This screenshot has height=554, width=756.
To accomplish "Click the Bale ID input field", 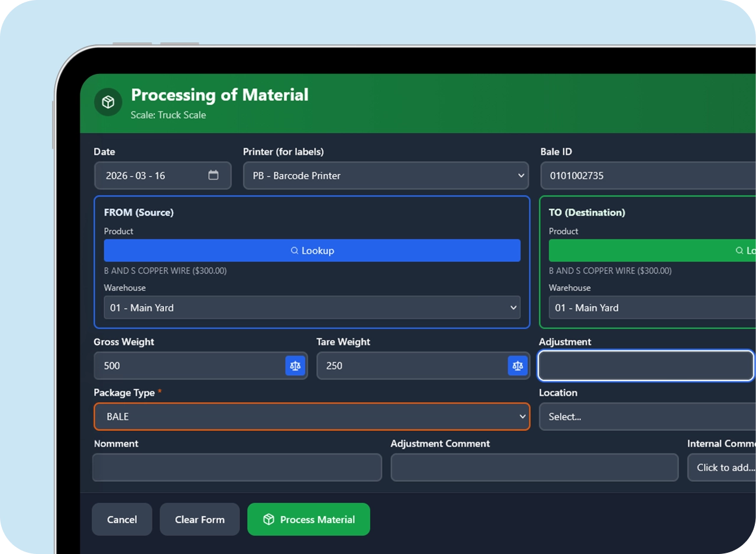I will (x=648, y=176).
